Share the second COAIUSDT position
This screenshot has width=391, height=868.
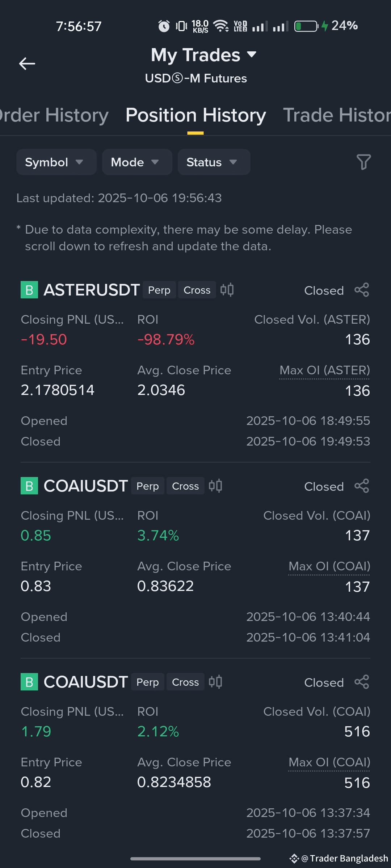[x=362, y=682]
